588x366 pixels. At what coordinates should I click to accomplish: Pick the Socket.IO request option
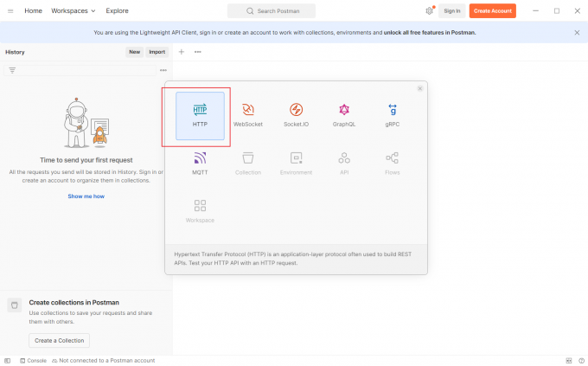[296, 116]
